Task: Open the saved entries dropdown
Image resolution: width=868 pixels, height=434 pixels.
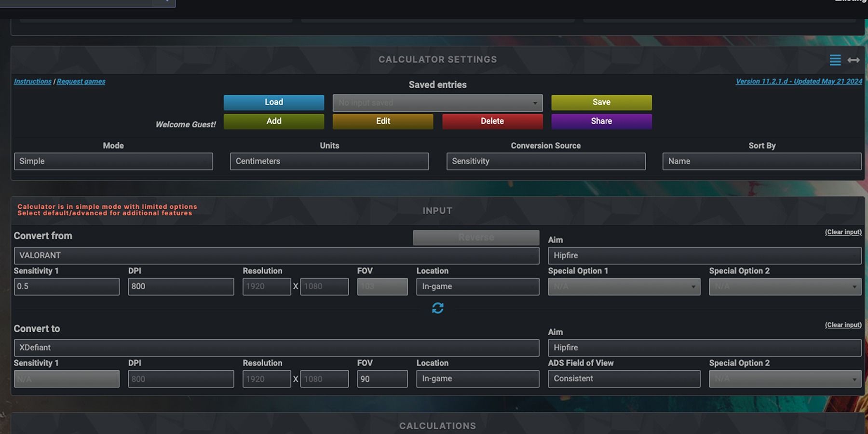Action: 437,103
